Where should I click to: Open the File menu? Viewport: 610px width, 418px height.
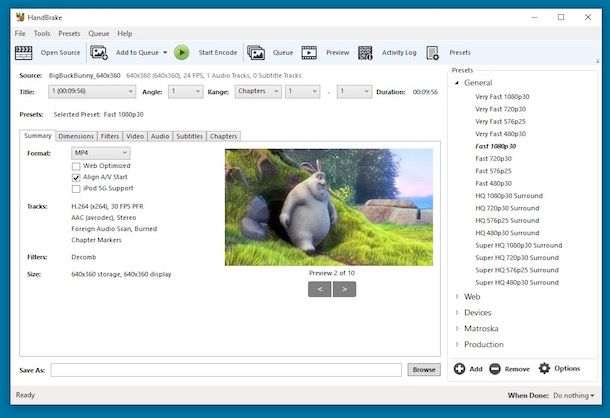click(x=20, y=33)
